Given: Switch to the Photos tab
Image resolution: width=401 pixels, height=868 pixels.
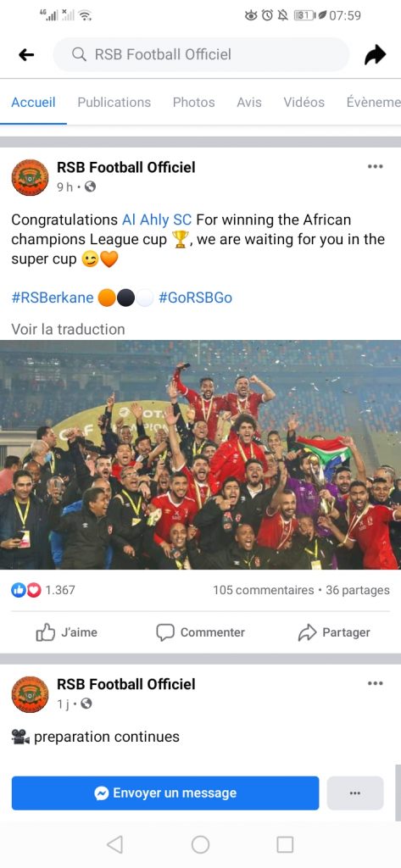Looking at the screenshot, I should coord(194,103).
